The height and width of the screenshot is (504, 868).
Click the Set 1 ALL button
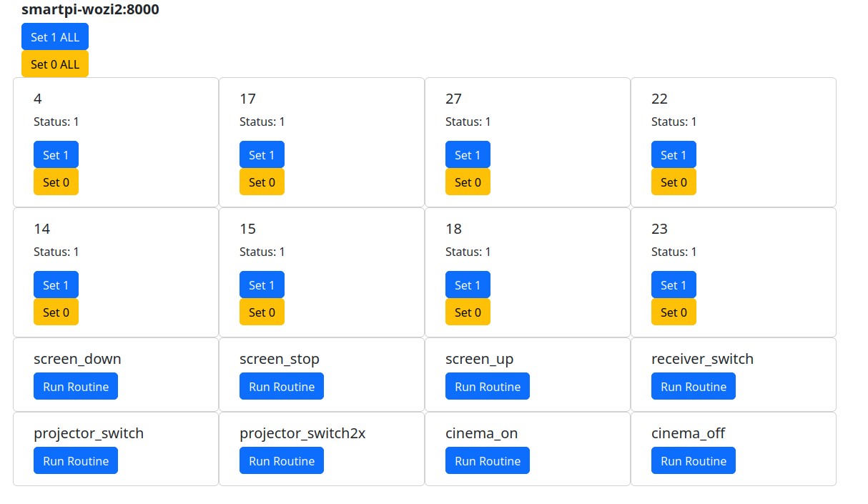click(55, 37)
